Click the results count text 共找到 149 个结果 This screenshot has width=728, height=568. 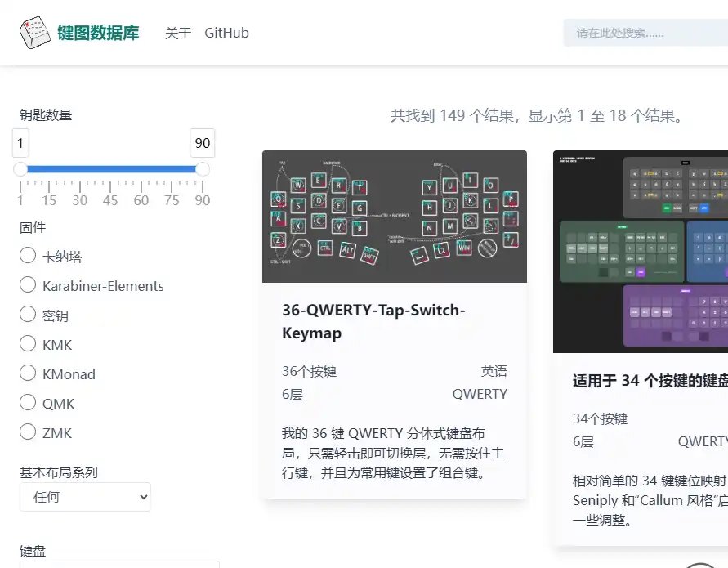pyautogui.click(x=536, y=116)
